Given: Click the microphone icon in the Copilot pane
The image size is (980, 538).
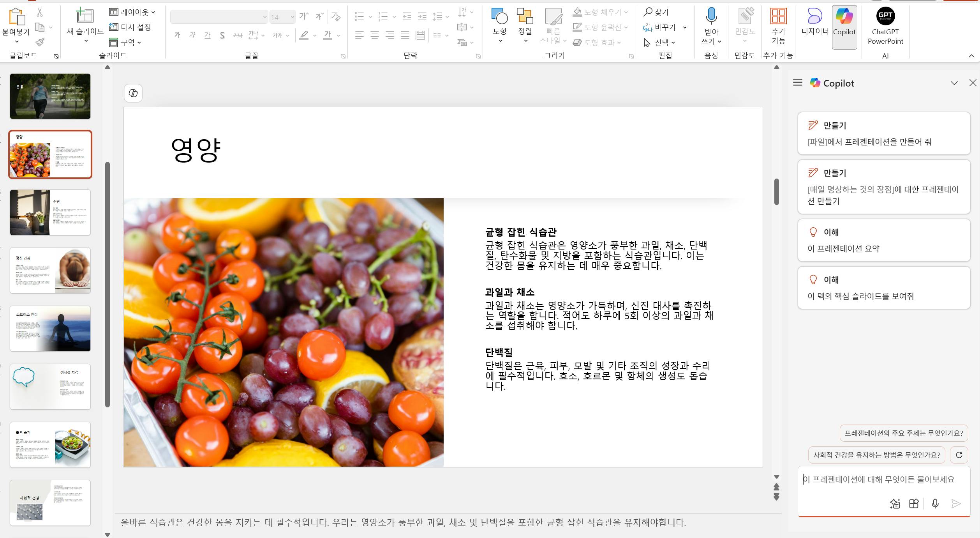Looking at the screenshot, I should pos(934,504).
